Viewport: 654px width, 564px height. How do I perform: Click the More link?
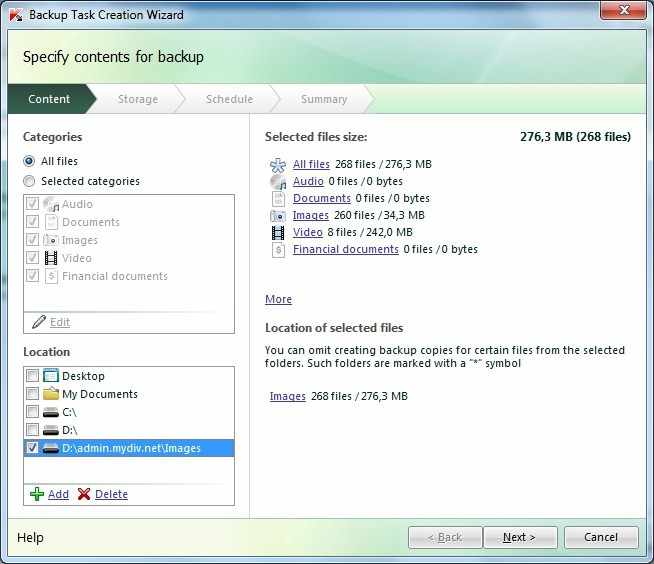click(x=278, y=300)
